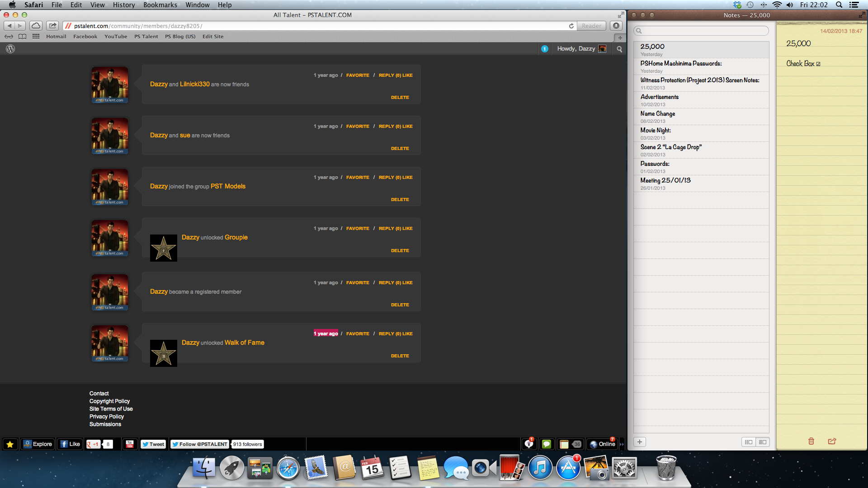Click the Safari share button
This screenshot has height=488, width=868.
coord(53,26)
